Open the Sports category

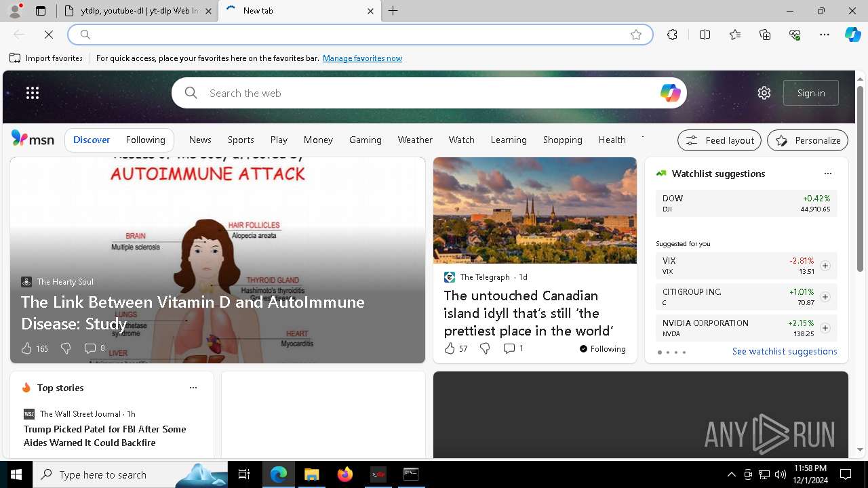click(241, 140)
